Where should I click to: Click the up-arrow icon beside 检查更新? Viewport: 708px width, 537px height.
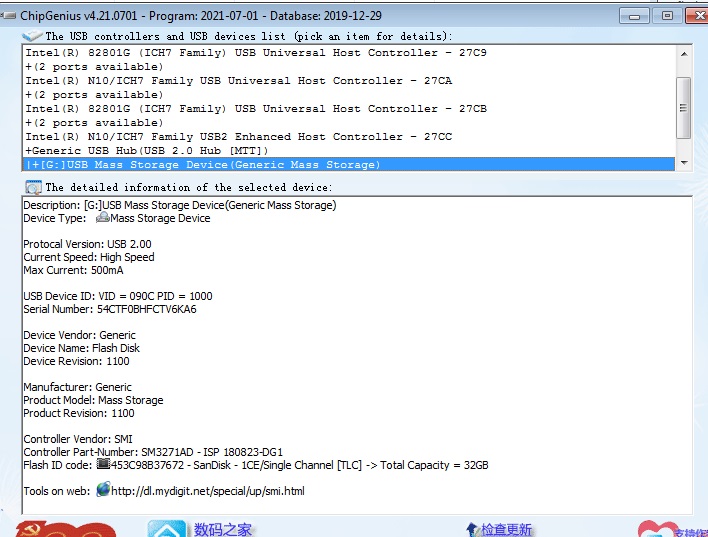472,529
